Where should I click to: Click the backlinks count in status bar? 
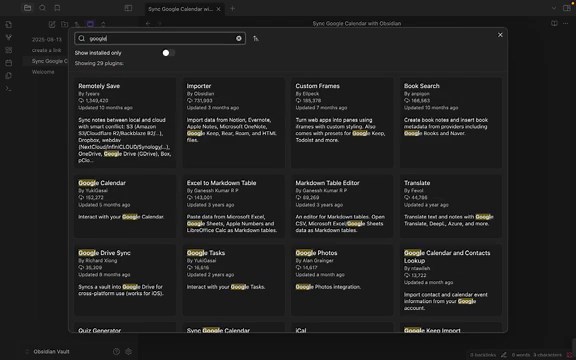[483, 355]
